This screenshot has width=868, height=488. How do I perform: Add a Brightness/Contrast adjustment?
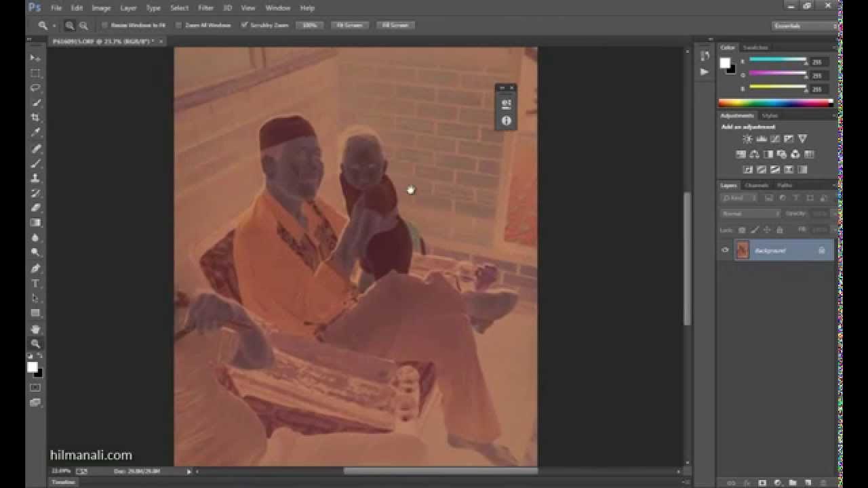click(x=747, y=139)
